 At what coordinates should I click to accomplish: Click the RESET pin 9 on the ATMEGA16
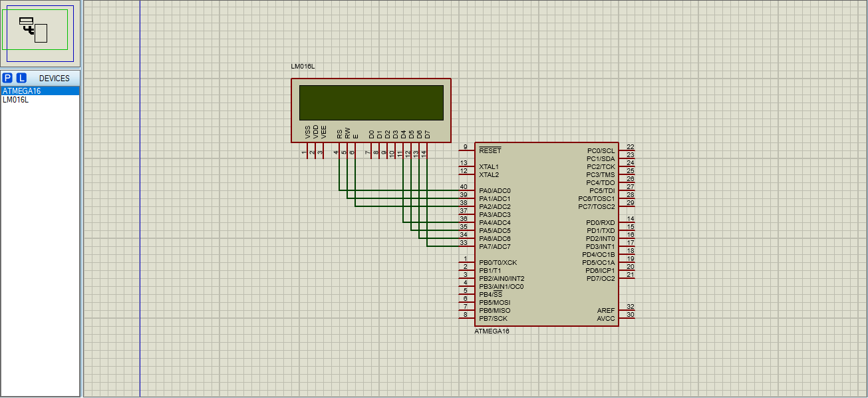(466, 151)
